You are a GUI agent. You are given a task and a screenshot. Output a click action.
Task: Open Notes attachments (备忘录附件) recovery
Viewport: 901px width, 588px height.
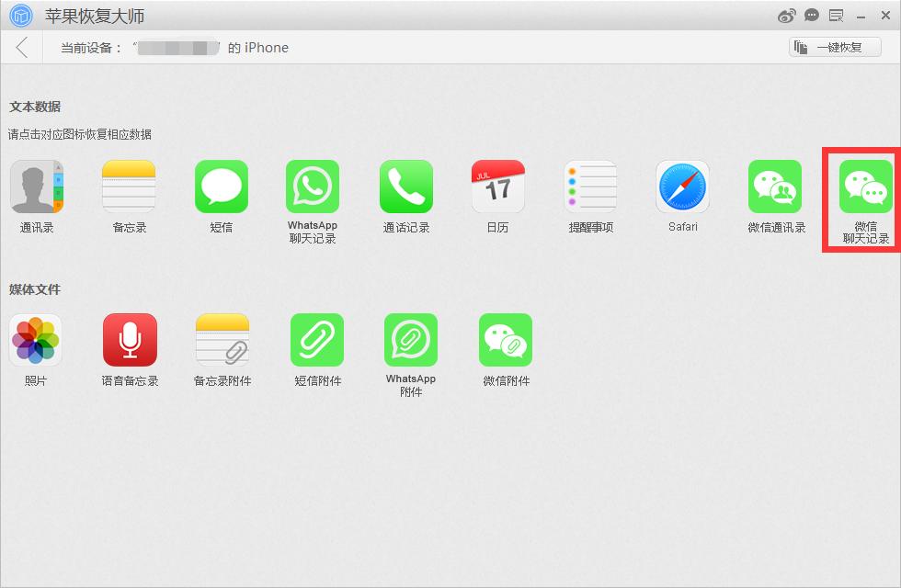[221, 338]
